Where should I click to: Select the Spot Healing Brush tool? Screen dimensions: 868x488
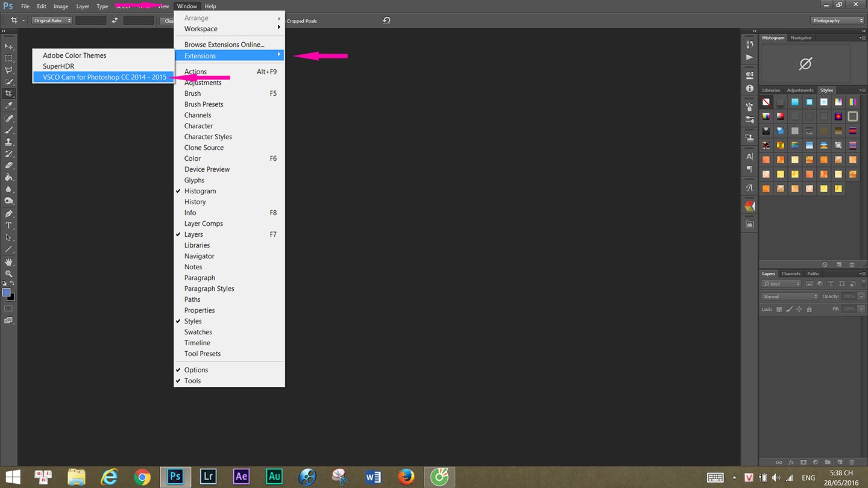click(8, 119)
